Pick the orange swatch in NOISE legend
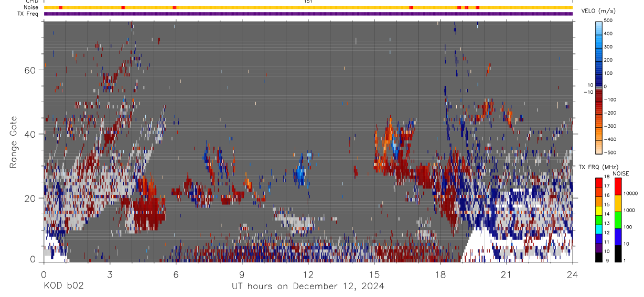The width and height of the screenshot is (644, 297). point(618,202)
